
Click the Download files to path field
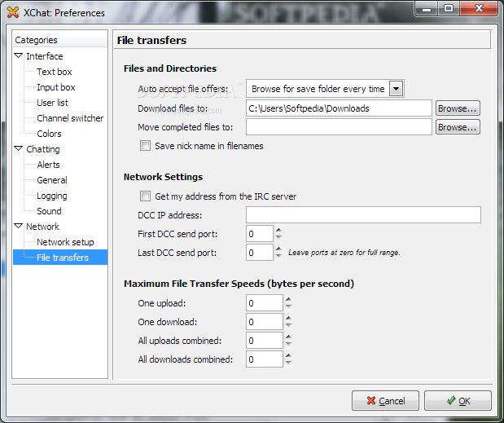[339, 108]
